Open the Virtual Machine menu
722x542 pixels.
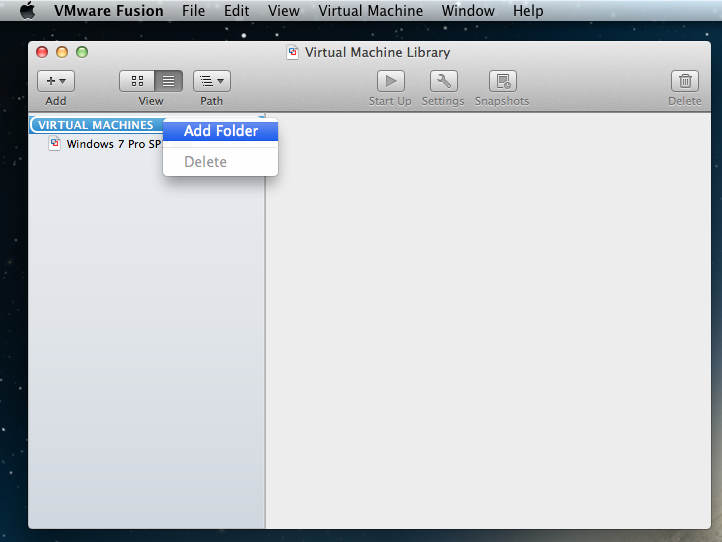[370, 11]
